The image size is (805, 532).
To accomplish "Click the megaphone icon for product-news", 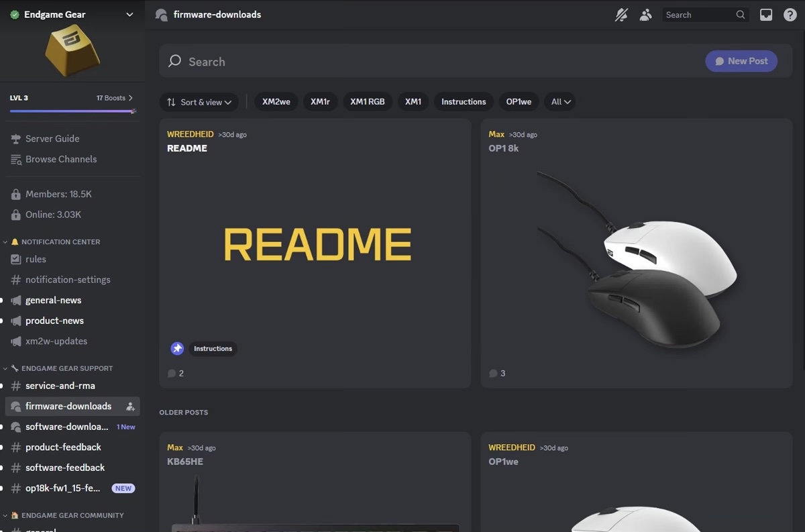I will click(16, 321).
